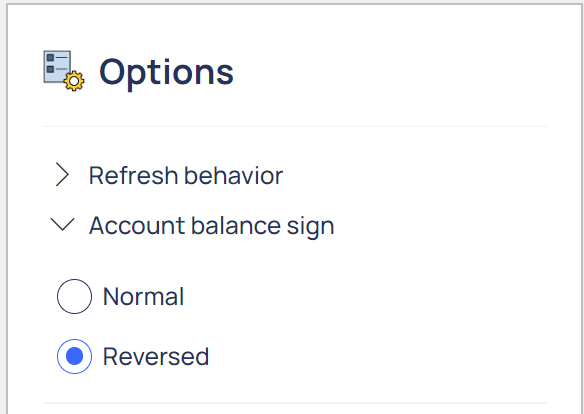Collapse Account balance sign with down chevron
The width and height of the screenshot is (584, 414).
point(62,224)
